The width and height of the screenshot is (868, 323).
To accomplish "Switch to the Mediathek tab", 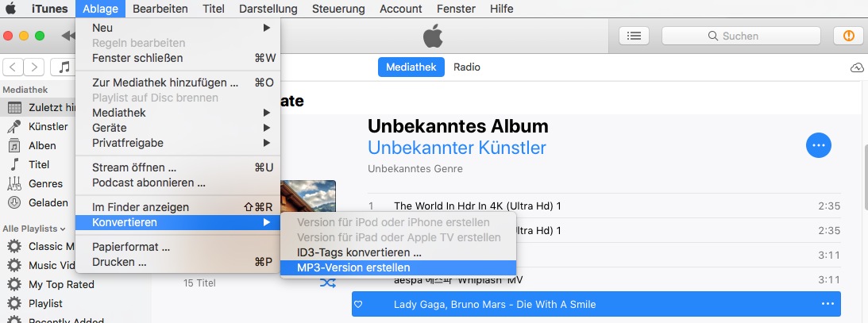I will pyautogui.click(x=411, y=67).
